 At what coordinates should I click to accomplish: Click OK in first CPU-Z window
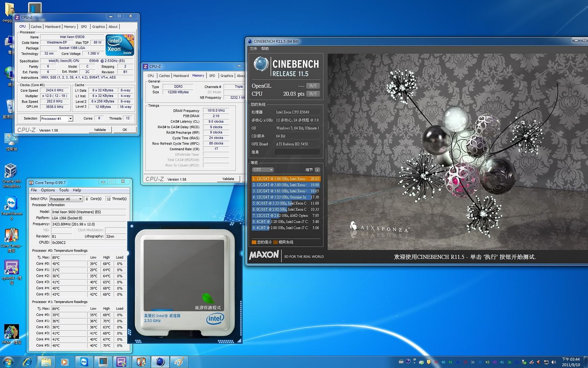click(125, 130)
